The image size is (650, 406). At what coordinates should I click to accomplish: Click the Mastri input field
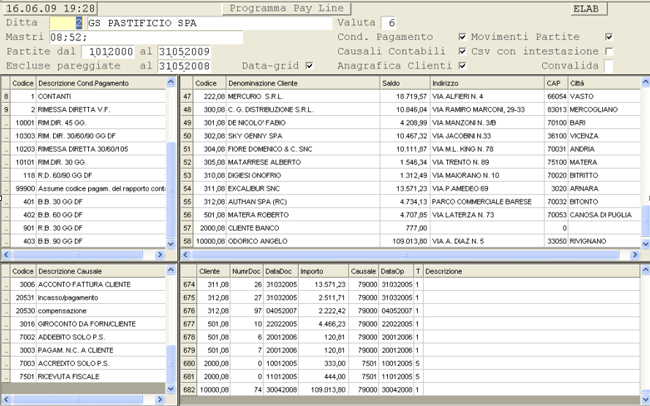tap(146, 37)
